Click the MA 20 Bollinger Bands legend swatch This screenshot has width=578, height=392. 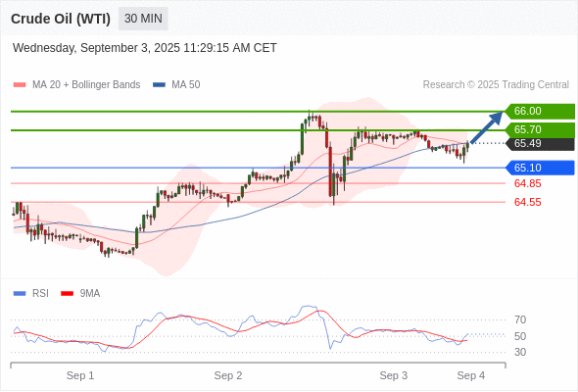point(20,85)
